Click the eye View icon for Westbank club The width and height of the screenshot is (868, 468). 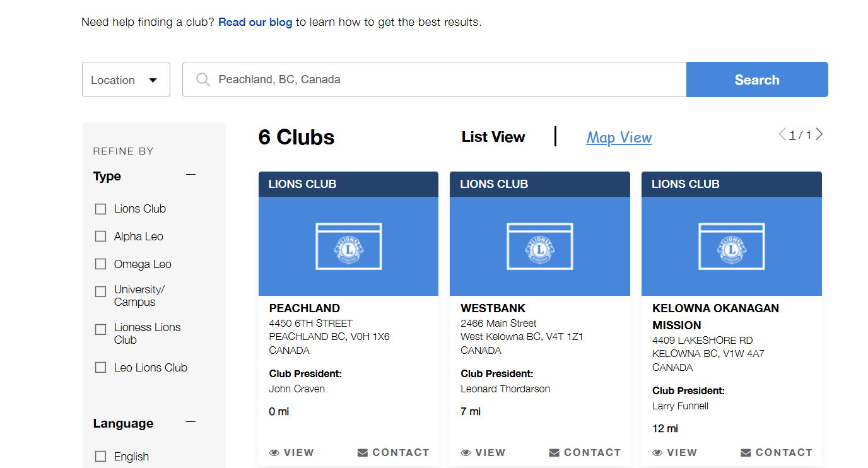click(466, 453)
